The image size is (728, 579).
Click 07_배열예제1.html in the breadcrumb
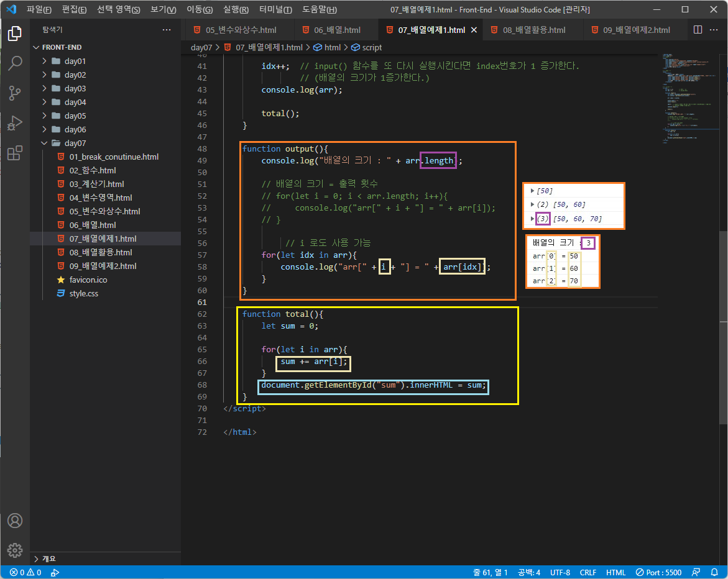point(264,48)
